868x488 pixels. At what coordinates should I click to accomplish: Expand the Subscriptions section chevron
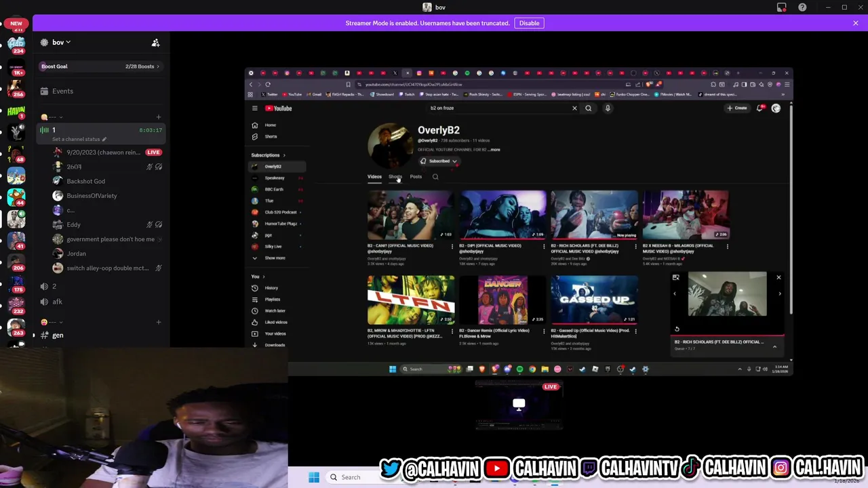click(x=284, y=155)
